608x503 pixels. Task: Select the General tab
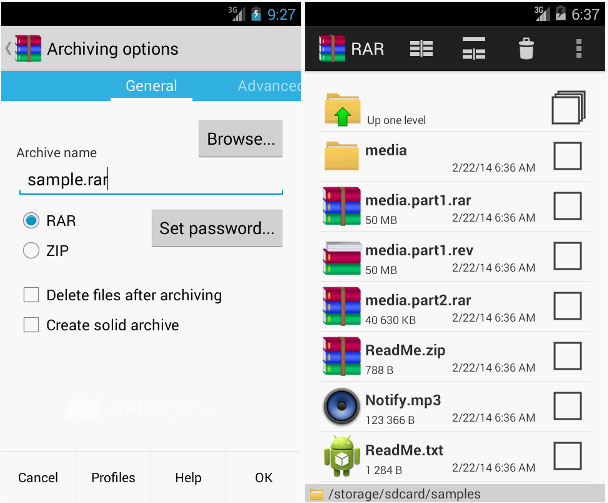tap(151, 86)
